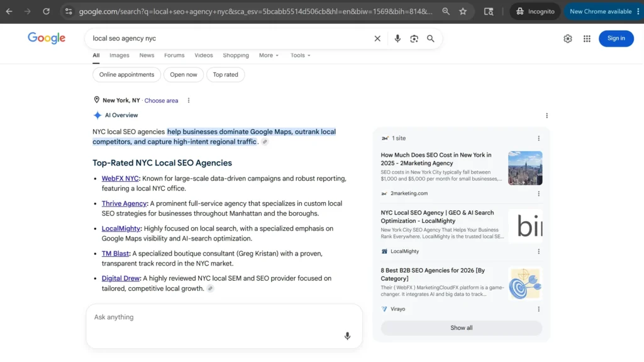Open the WebFX NYC link
The height and width of the screenshot is (362, 644).
(120, 179)
